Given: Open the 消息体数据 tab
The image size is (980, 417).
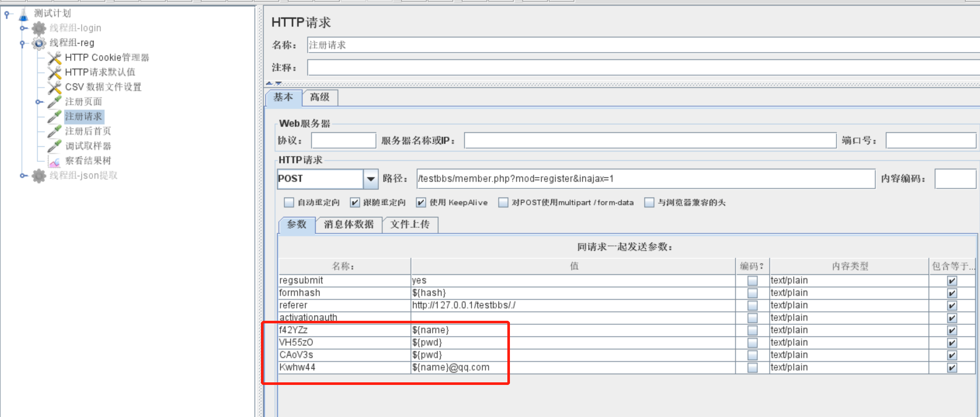Looking at the screenshot, I should click(x=349, y=225).
